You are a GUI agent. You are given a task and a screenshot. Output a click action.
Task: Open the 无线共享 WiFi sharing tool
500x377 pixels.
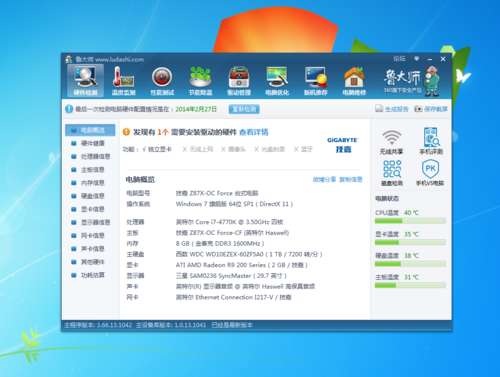[x=391, y=142]
